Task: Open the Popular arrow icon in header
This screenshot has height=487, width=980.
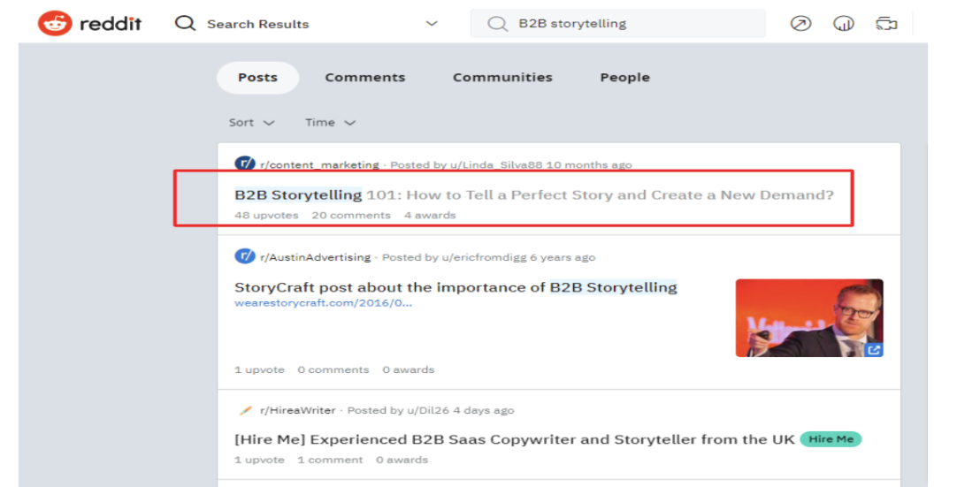Action: click(800, 24)
